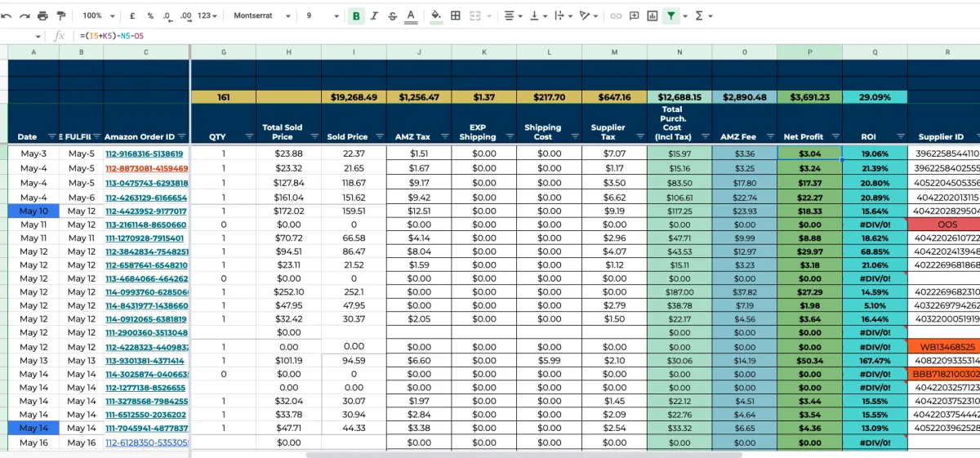This screenshot has height=458, width=980.
Task: Open the QTY column filter
Action: [249, 136]
